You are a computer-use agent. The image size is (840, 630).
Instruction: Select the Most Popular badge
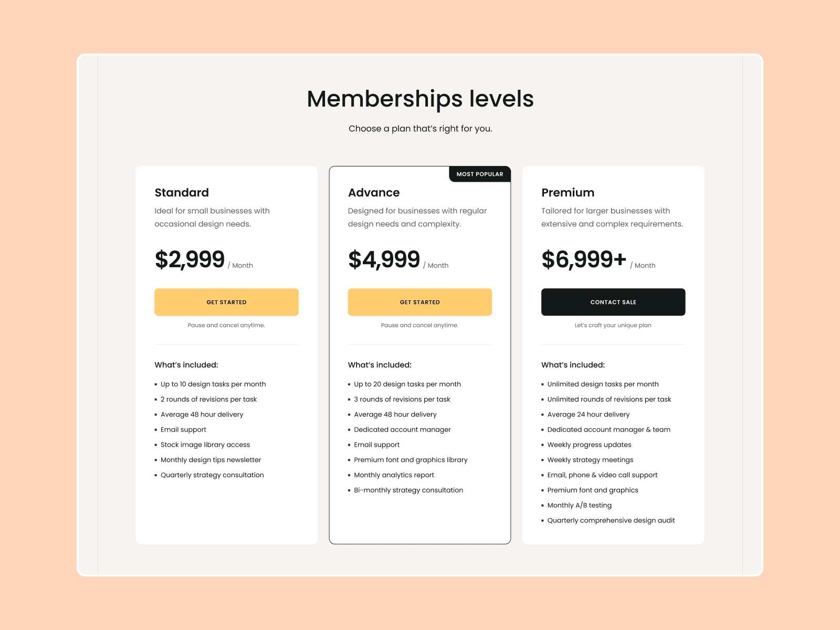pyautogui.click(x=480, y=174)
